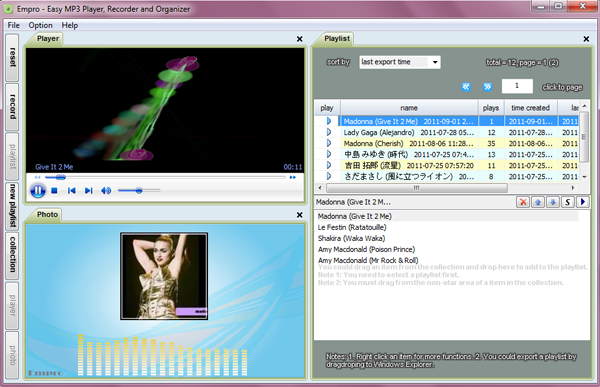Pause playback with the round pause button

38,190
